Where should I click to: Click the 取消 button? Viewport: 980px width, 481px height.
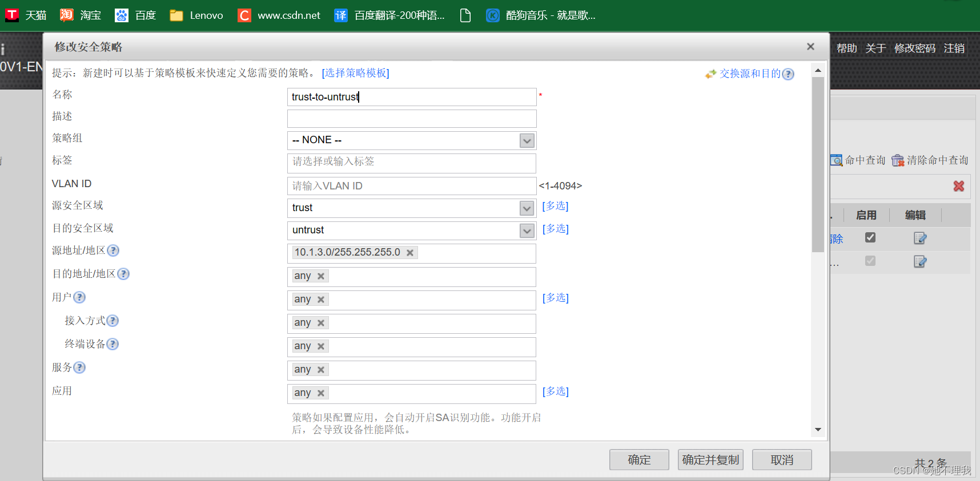click(782, 460)
